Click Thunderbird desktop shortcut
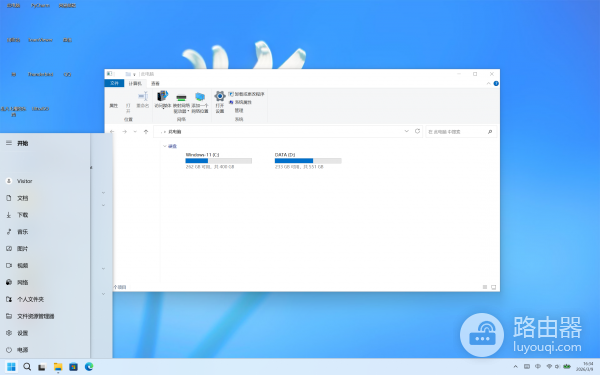This screenshot has height=375, width=600. tap(40, 75)
